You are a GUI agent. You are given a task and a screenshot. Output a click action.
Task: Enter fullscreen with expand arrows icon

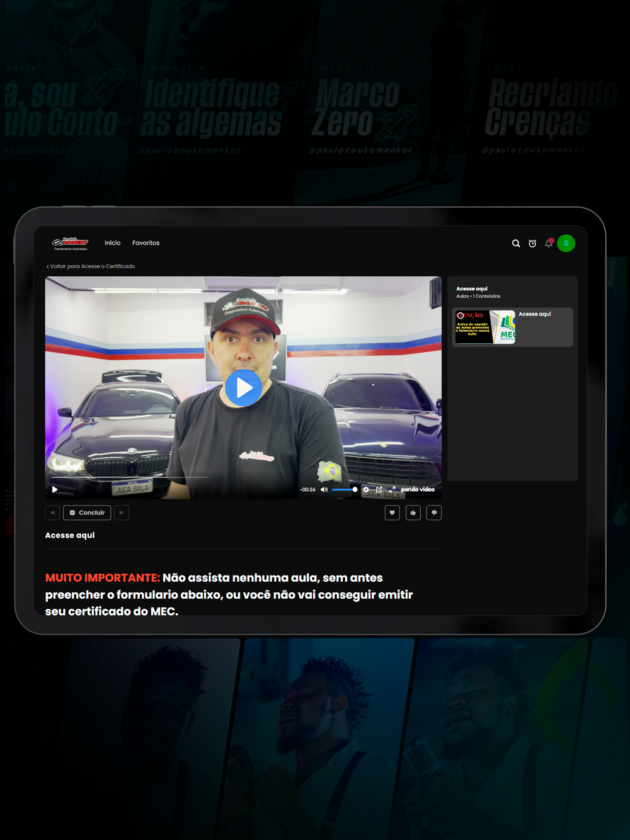point(392,489)
